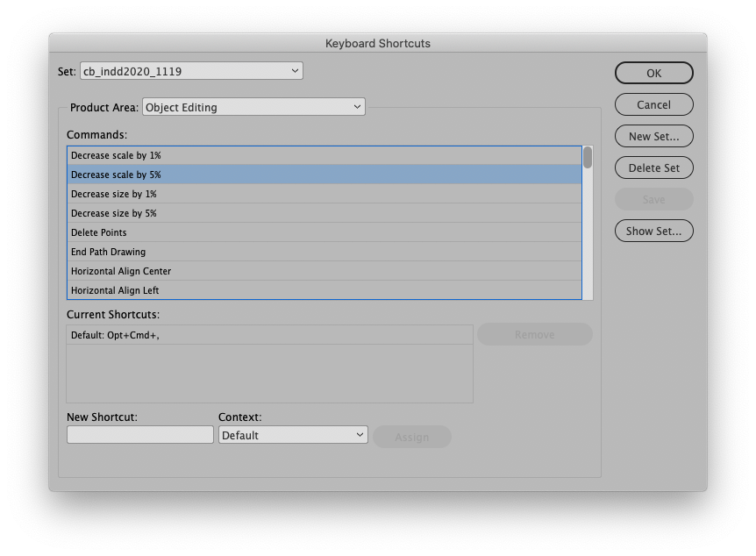This screenshot has width=756, height=556.
Task: Open the Product Area dropdown
Action: coord(253,107)
